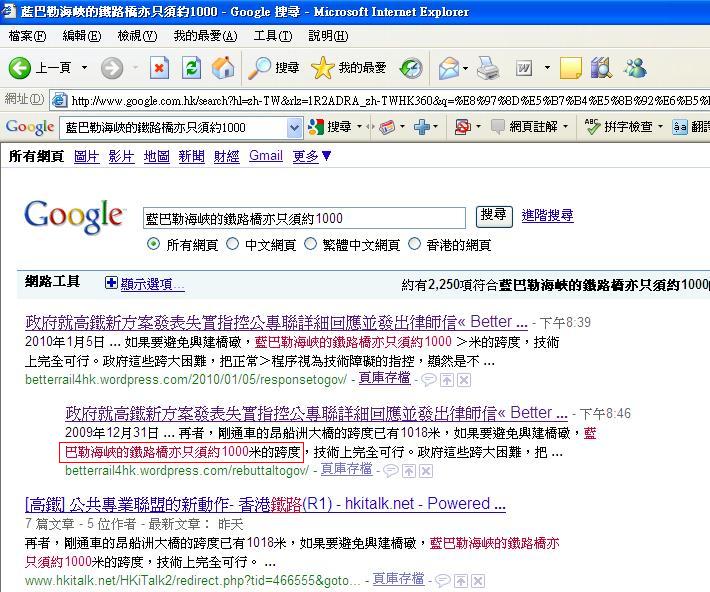This screenshot has width=710, height=592.
Task: Select the 中文網頁 radio button
Action: click(x=232, y=244)
